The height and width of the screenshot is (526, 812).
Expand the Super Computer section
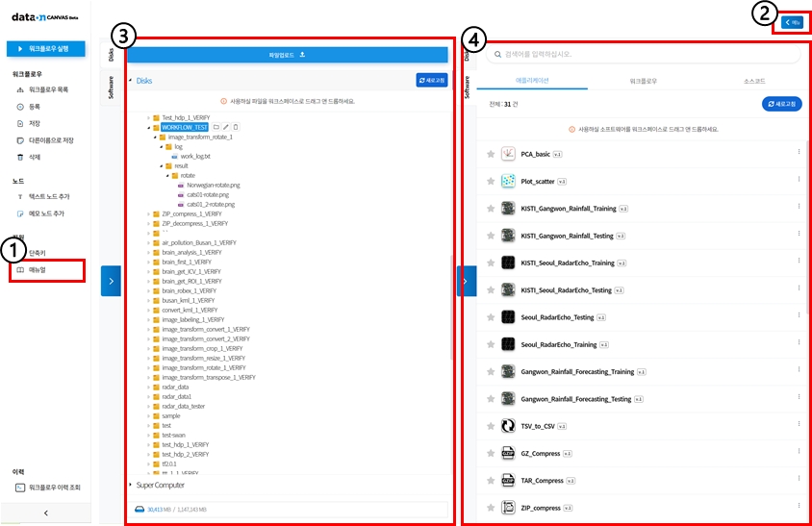pyautogui.click(x=131, y=485)
